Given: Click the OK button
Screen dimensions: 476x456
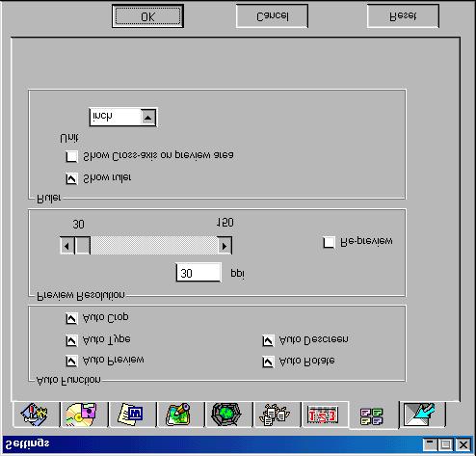Looking at the screenshot, I should click(147, 16).
